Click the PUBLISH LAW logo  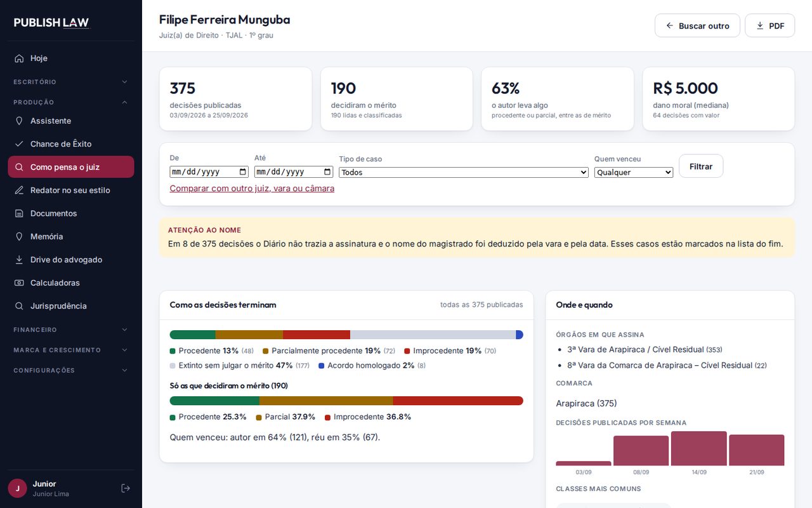click(52, 23)
